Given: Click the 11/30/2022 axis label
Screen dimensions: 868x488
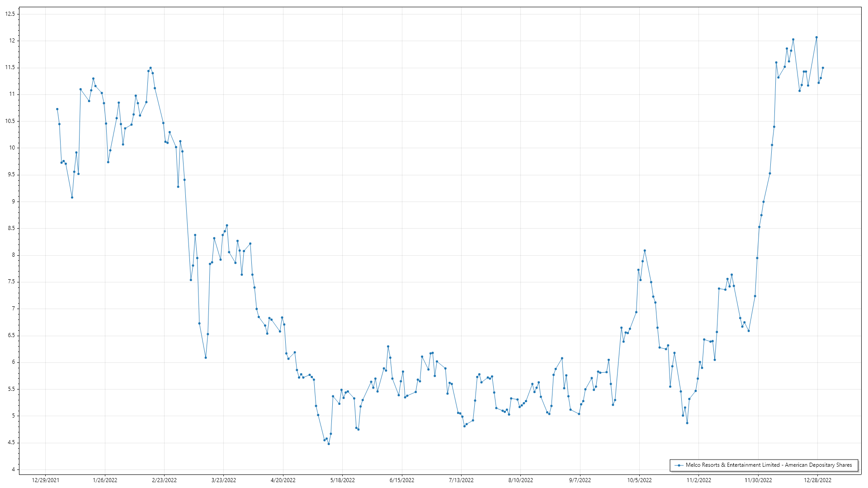Looking at the screenshot, I should (758, 480).
